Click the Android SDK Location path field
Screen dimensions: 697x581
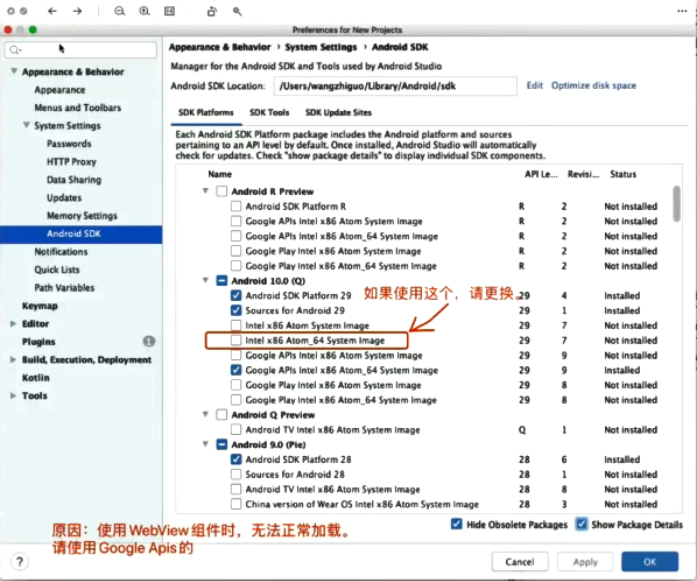[395, 86]
